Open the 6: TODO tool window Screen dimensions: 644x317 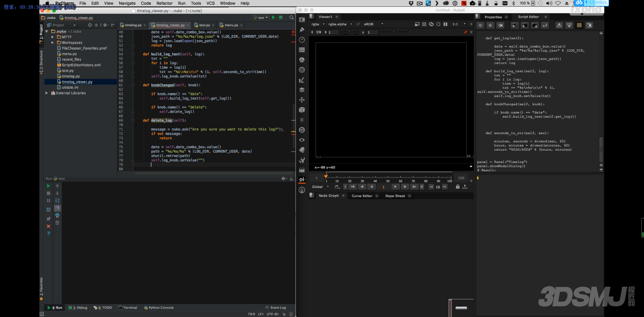point(103,308)
